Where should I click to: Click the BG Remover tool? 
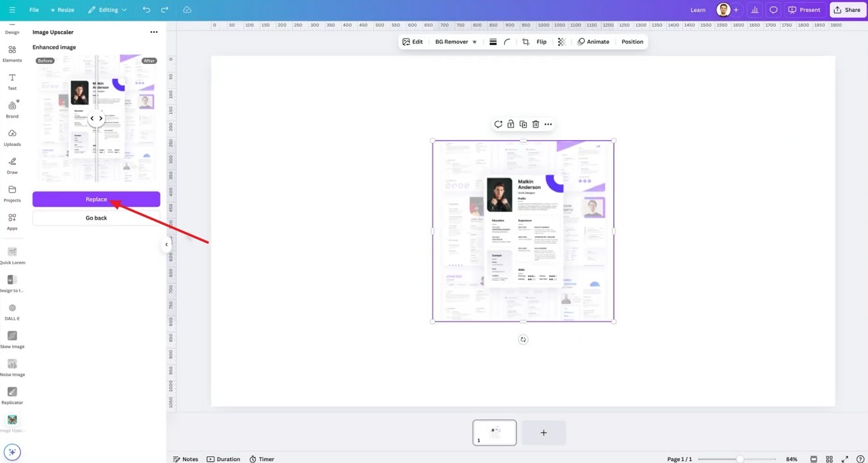click(456, 41)
